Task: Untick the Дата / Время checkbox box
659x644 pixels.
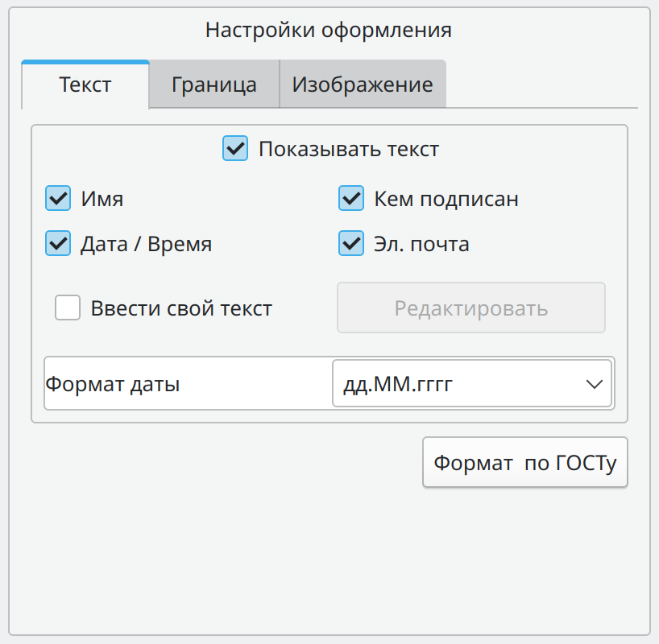Action: (x=58, y=244)
